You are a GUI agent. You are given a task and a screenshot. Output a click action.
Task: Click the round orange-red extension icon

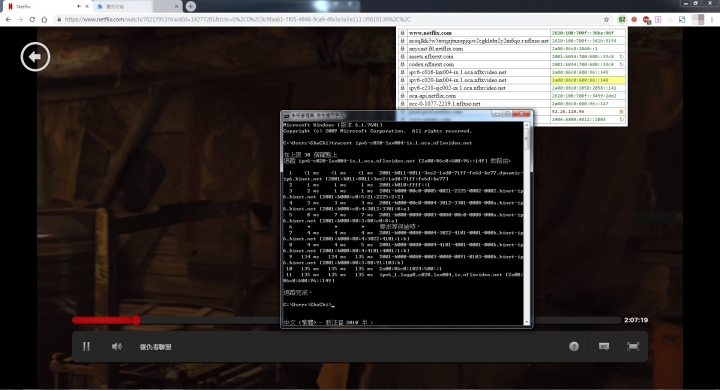(x=634, y=19)
